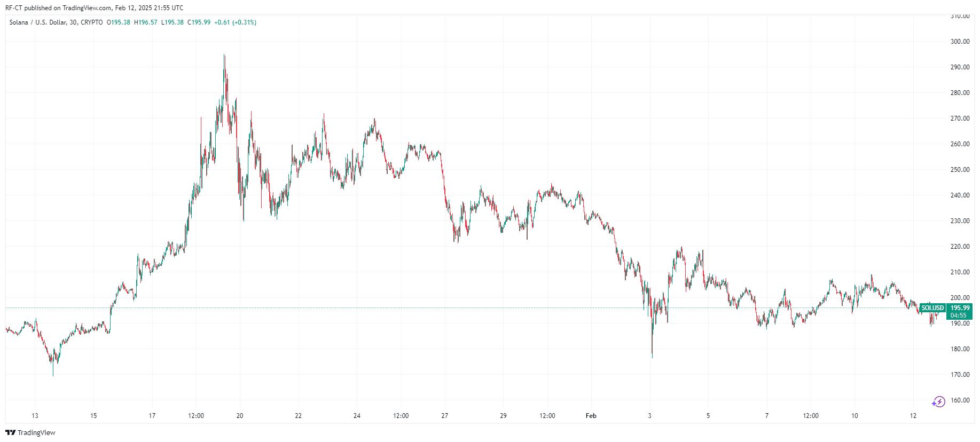Click the closing value C195.99 in legend

tap(199, 22)
